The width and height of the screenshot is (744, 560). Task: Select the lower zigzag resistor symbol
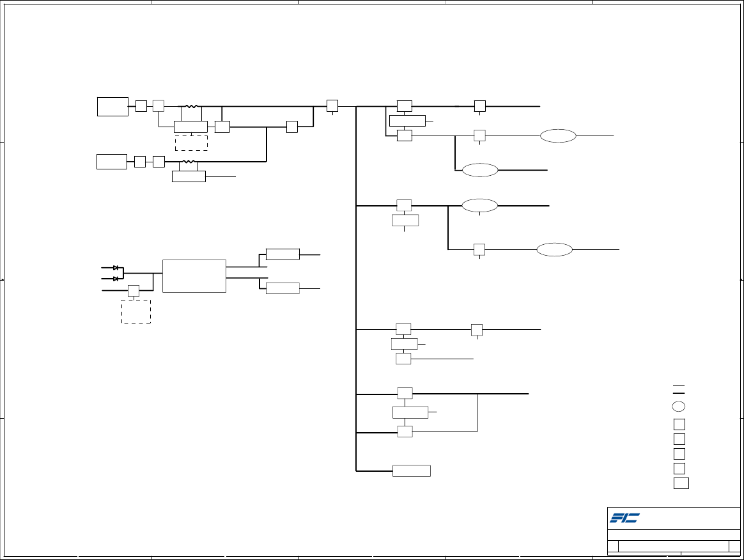click(x=189, y=161)
